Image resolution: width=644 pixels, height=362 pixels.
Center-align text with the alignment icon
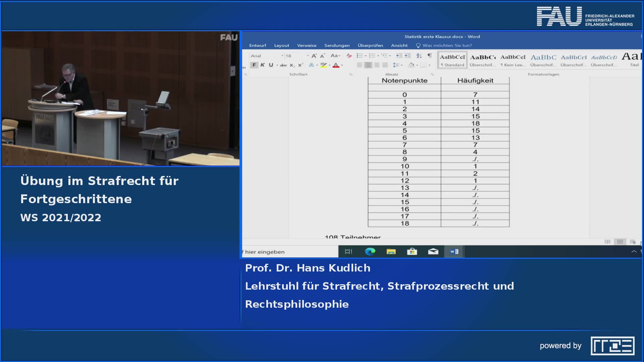pos(368,65)
